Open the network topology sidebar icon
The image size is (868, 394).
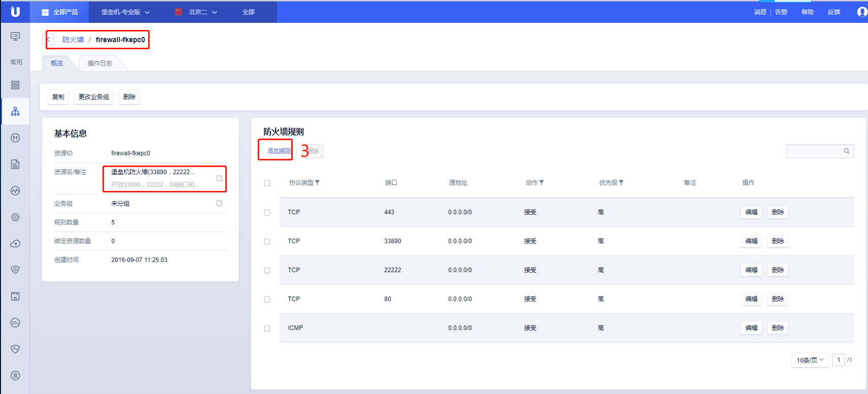click(x=15, y=112)
